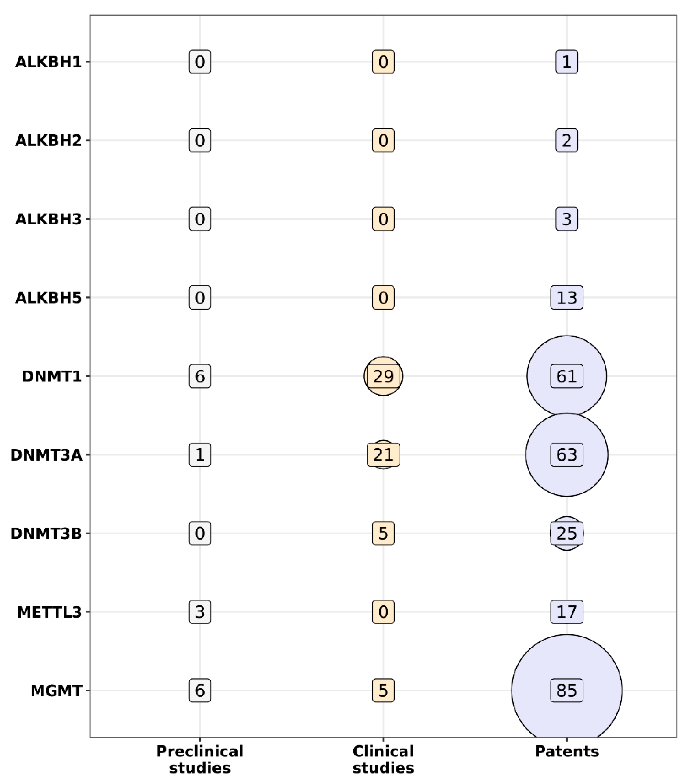Screen dimensions: 690x784
Task: Click the DNMT3B clinical studies value 5
Action: click(x=383, y=533)
